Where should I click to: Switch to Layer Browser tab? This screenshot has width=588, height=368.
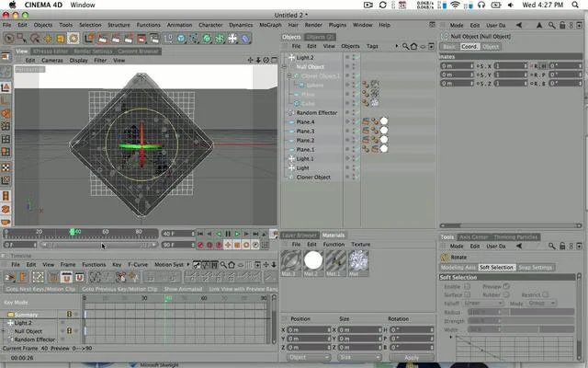(x=300, y=236)
